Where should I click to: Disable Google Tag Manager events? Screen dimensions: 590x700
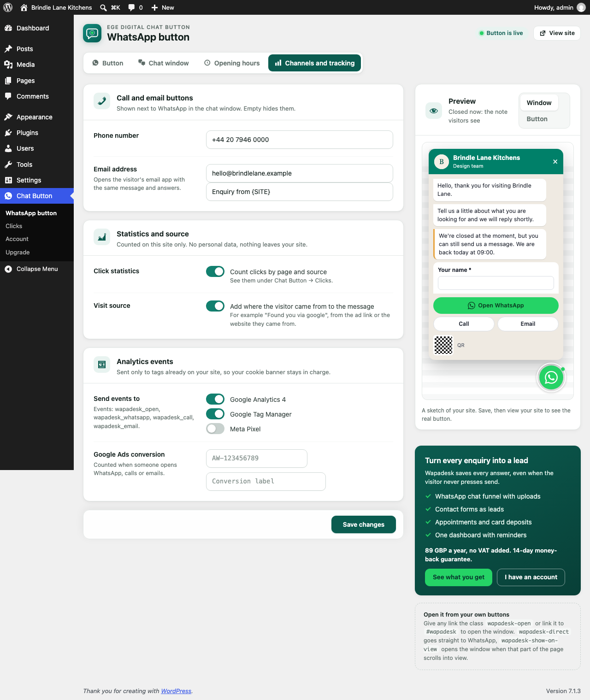coord(215,414)
